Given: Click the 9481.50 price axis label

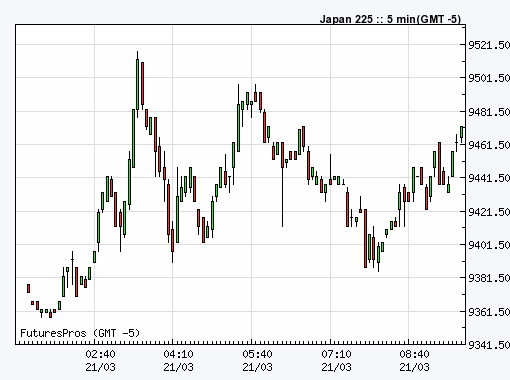Looking at the screenshot, I should click(x=489, y=112).
